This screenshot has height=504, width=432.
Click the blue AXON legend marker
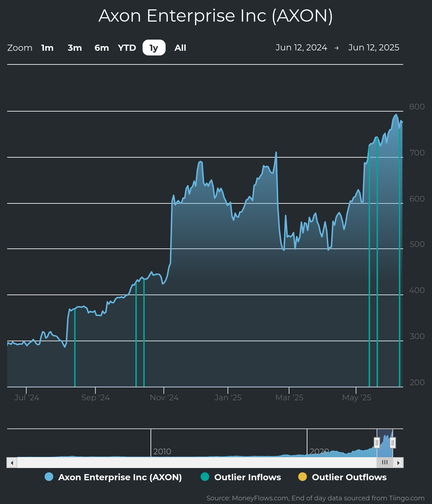(x=49, y=477)
